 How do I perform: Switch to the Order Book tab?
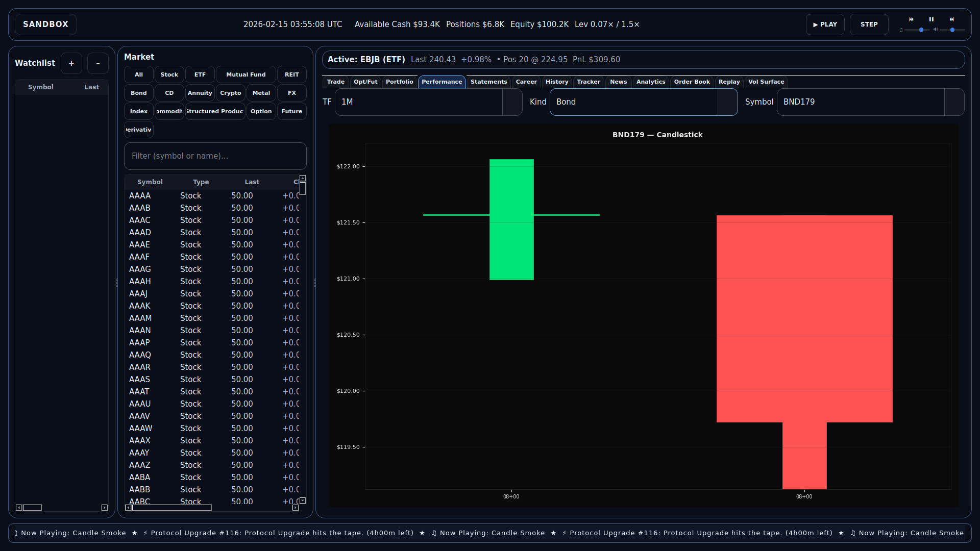(692, 82)
